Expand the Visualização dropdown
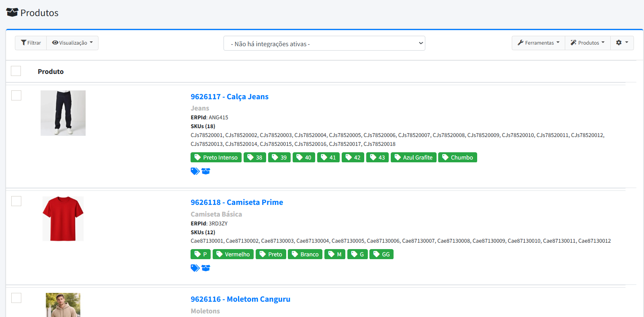Image resolution: width=644 pixels, height=317 pixels. coord(72,43)
